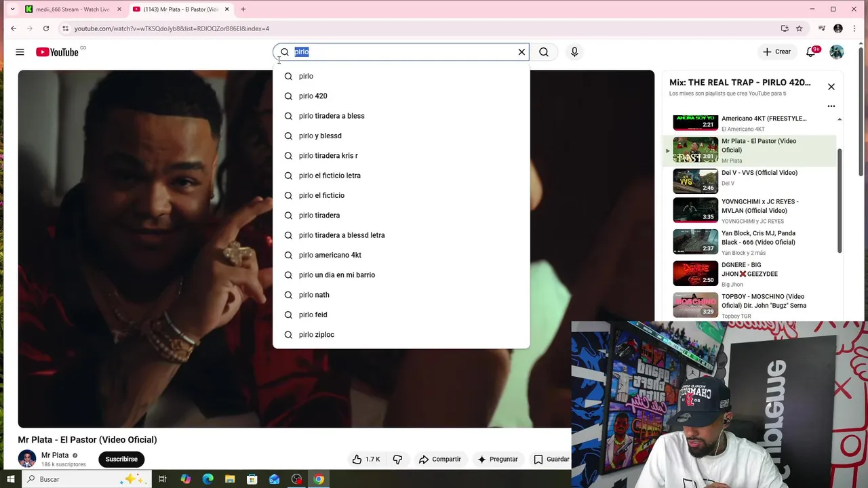Image resolution: width=868 pixels, height=488 pixels.
Task: Close the Mix playlist panel
Action: point(831,87)
